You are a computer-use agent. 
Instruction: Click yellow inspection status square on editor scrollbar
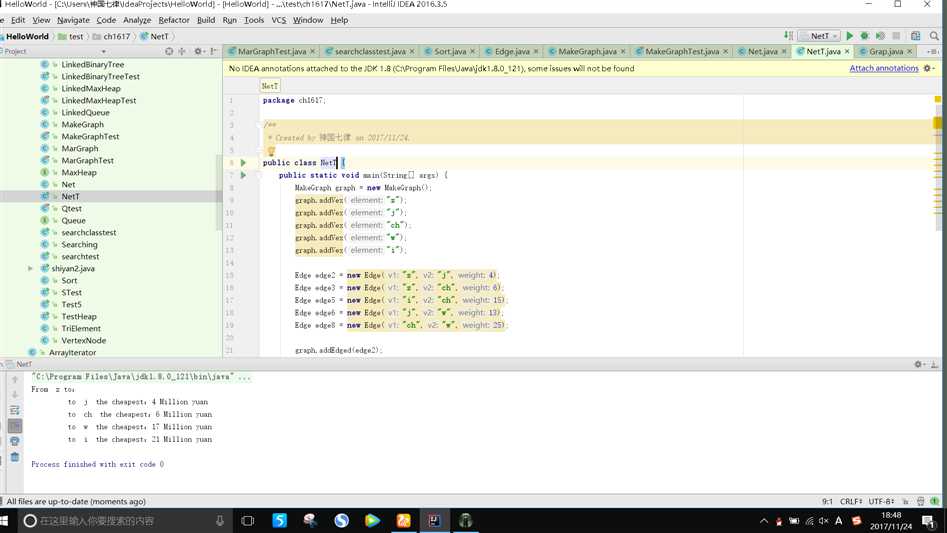pyautogui.click(x=937, y=99)
